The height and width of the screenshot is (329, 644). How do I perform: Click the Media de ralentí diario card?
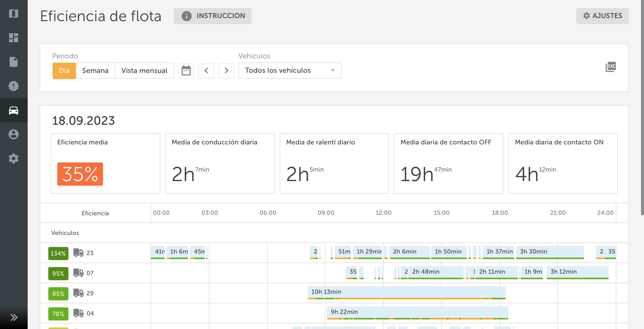[334, 163]
